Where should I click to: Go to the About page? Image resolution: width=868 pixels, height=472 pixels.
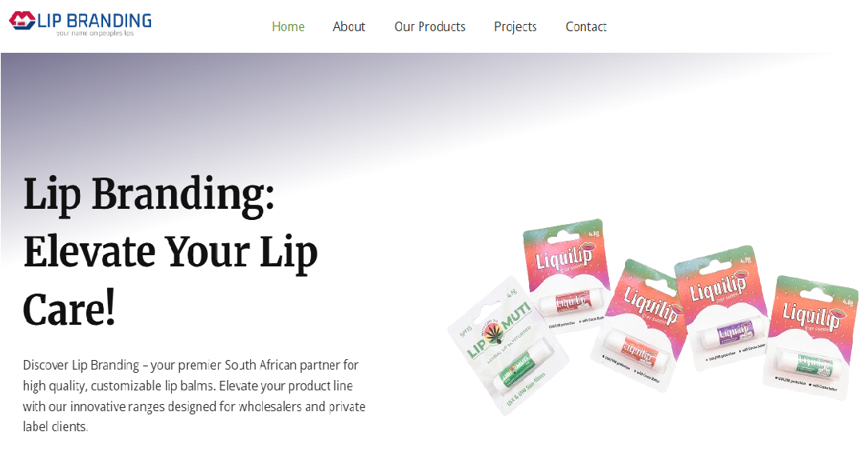pos(348,26)
